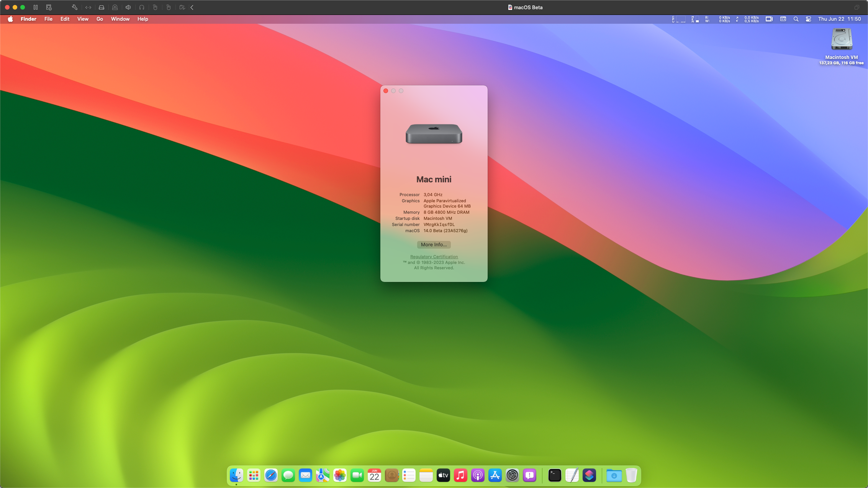The image size is (868, 488).
Task: Click the serial number VMrgKkIqsfDL
Action: [439, 225]
